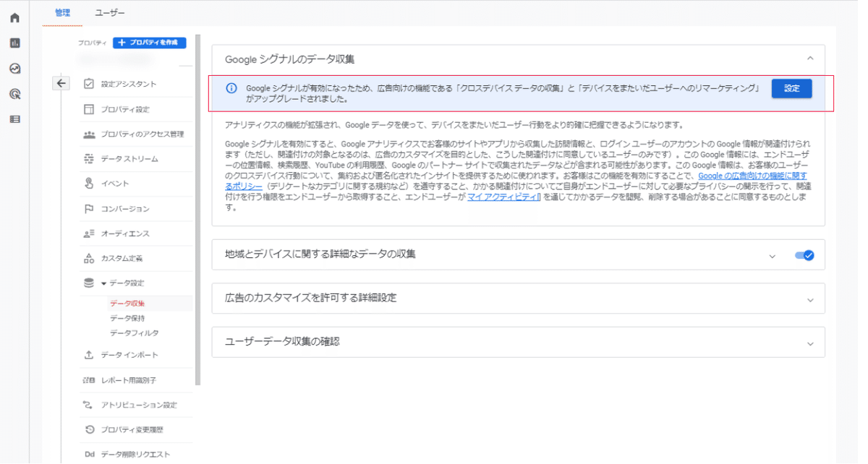Open the コンバージョン menu label
The width and height of the screenshot is (868, 464).
[x=125, y=209]
